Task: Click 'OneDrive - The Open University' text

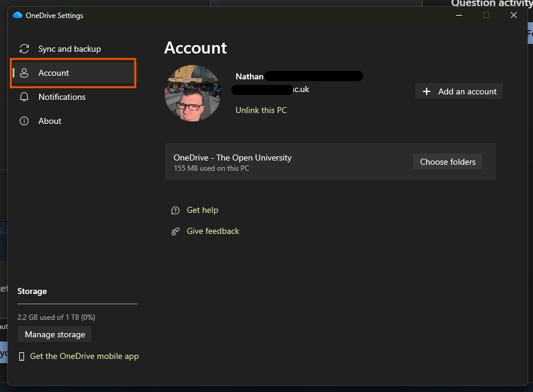Action: click(x=233, y=158)
